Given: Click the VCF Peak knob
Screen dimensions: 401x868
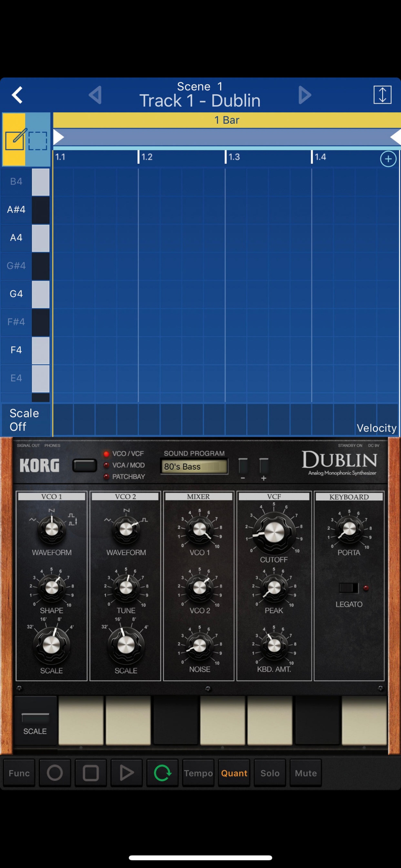Looking at the screenshot, I should click(274, 588).
